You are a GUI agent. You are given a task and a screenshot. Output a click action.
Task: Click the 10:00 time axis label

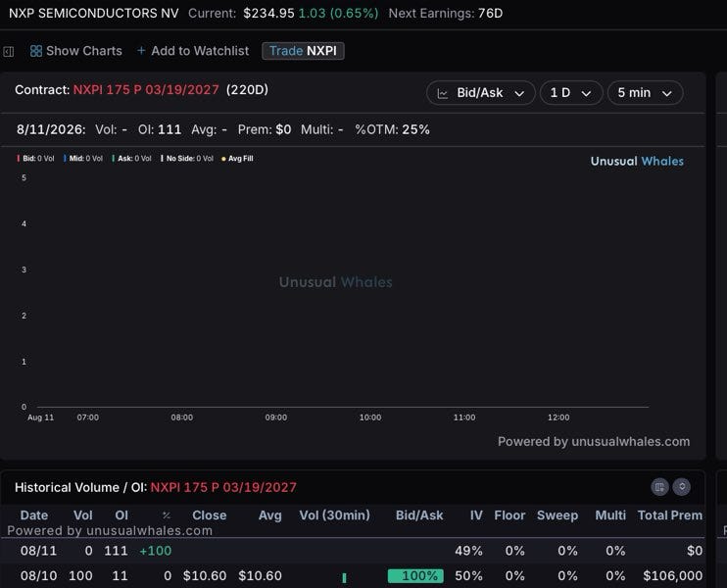point(370,417)
